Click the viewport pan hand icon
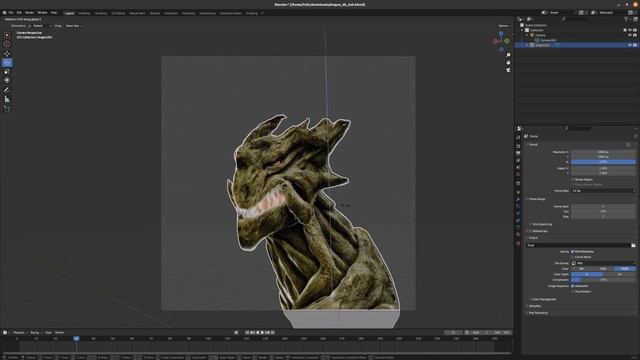 pos(508,62)
